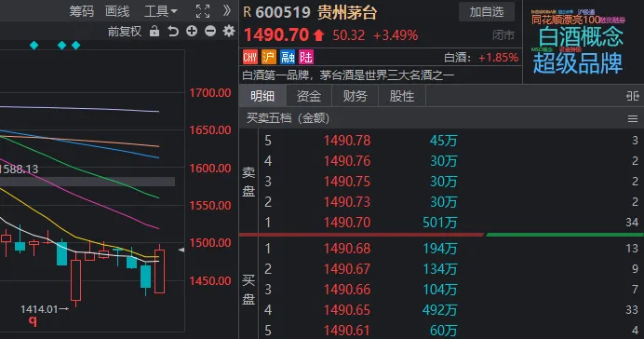
Task: Select sell level 1 price 1490.70
Action: pos(347,223)
